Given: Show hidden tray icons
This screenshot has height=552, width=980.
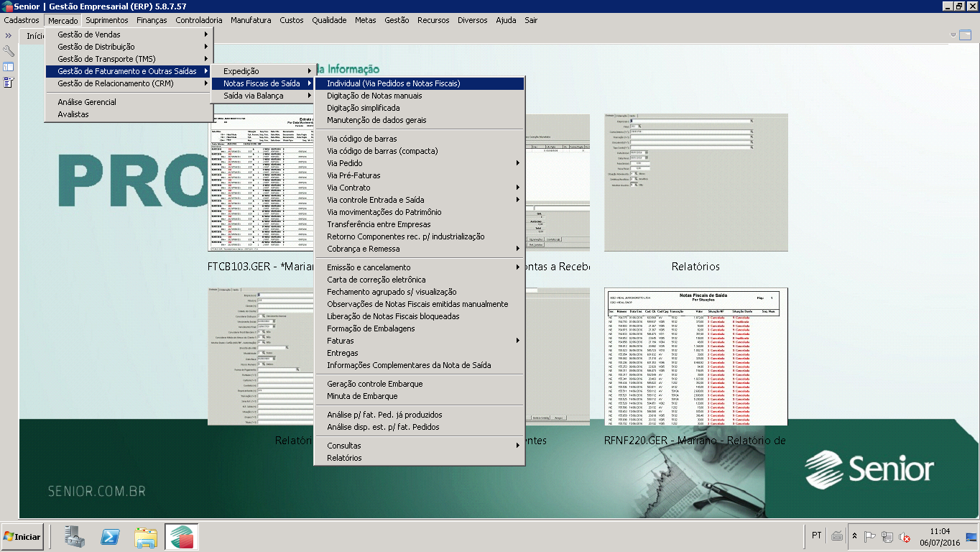Looking at the screenshot, I should coord(854,535).
